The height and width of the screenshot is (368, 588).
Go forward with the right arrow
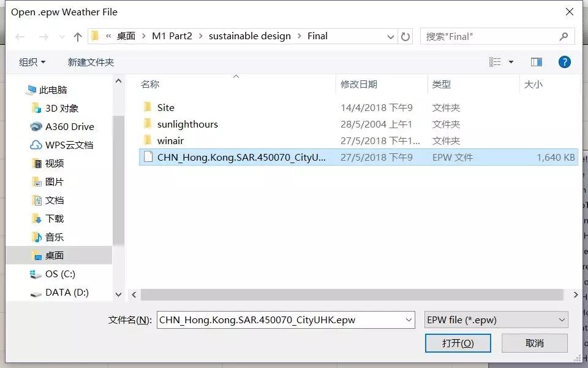[43, 36]
